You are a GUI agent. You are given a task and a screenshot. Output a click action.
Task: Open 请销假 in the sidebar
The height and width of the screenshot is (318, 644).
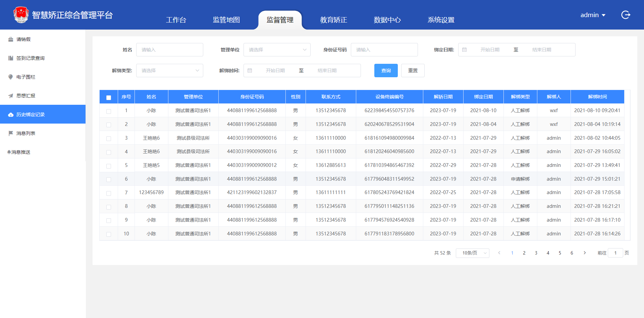[43, 39]
